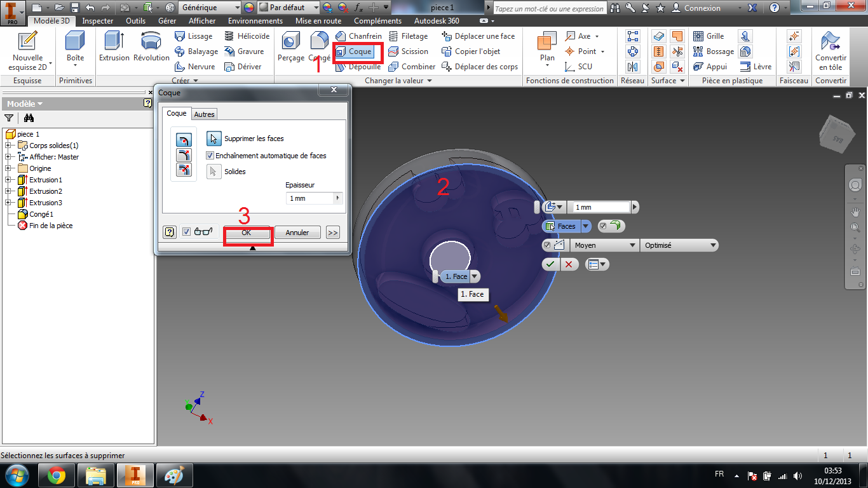Select the Extrusion tool in ribbon
The height and width of the screenshot is (488, 868).
tap(114, 46)
